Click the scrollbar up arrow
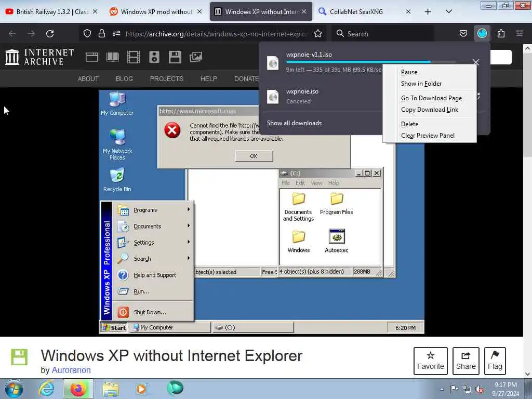 pos(527,48)
